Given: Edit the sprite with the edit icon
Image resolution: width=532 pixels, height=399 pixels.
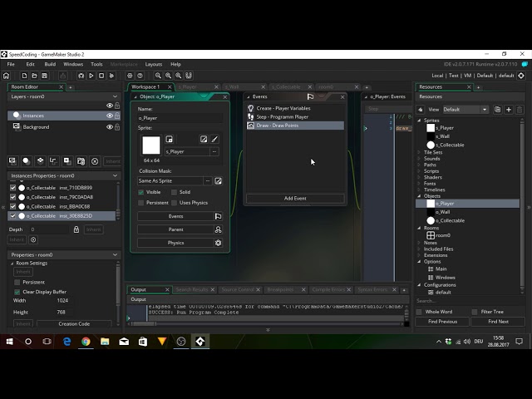Looking at the screenshot, I should pyautogui.click(x=204, y=139).
